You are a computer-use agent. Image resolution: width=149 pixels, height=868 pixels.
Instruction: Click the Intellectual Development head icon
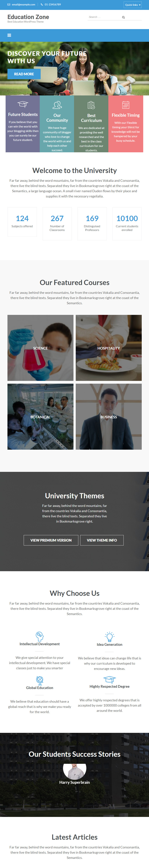[40, 636]
